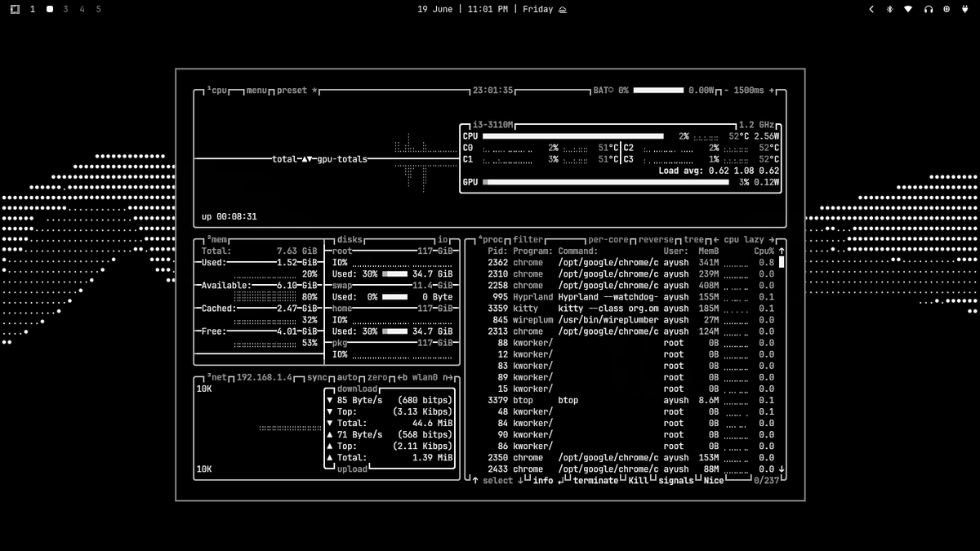Open Bluetooth icon in the top bar
980x551 pixels.
(x=889, y=9)
